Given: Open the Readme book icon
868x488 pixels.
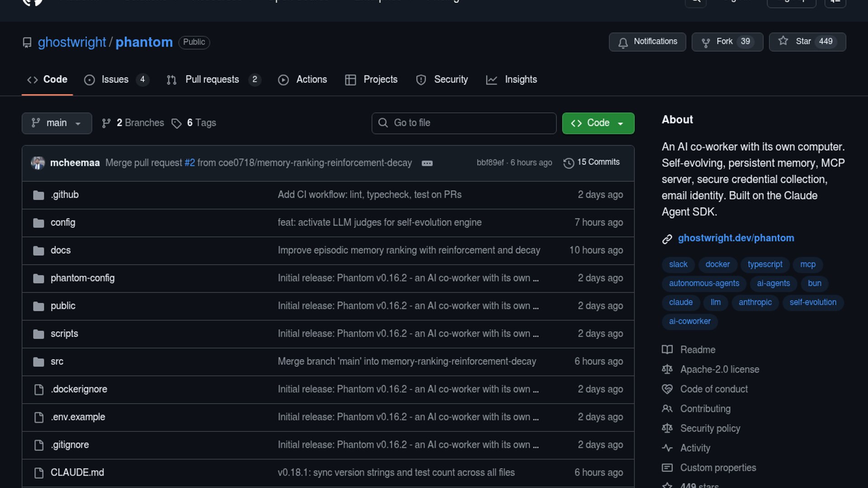Looking at the screenshot, I should point(667,350).
